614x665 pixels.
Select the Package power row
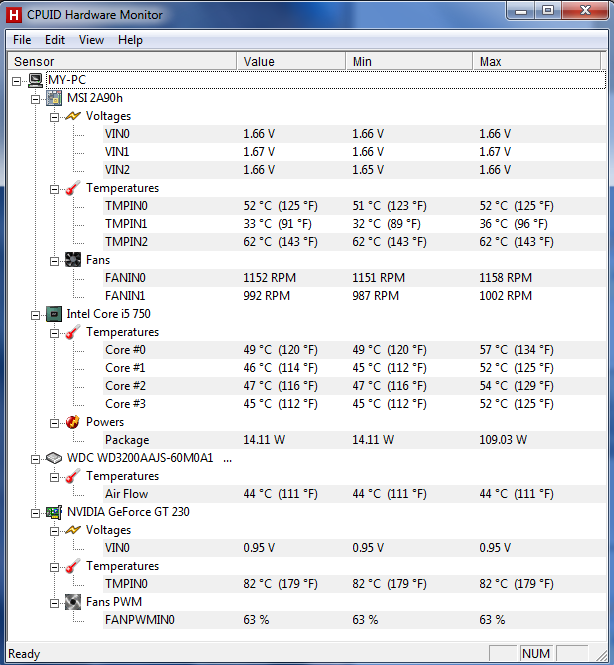(354, 440)
